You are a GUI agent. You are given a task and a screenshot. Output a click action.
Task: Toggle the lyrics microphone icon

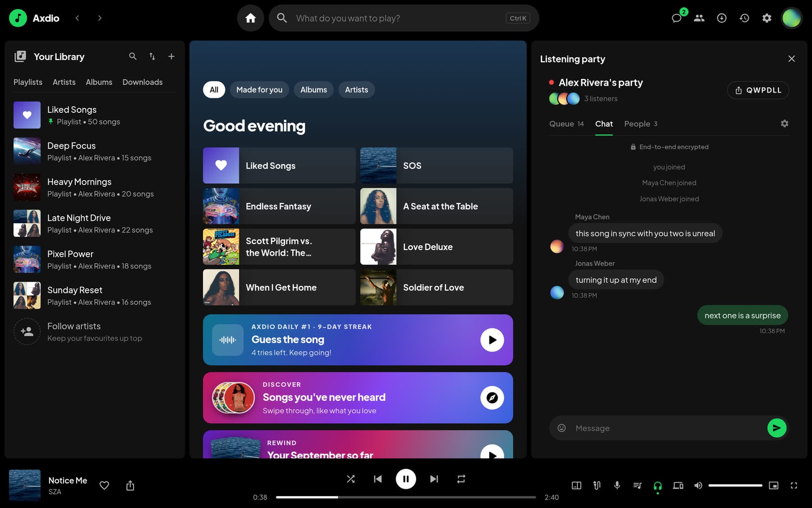617,485
